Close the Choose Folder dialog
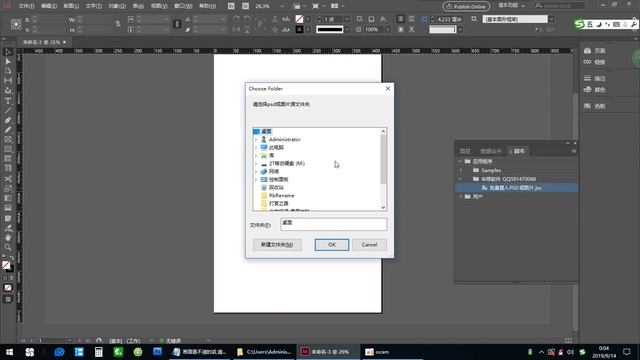Image resolution: width=640 pixels, height=360 pixels. (x=388, y=88)
